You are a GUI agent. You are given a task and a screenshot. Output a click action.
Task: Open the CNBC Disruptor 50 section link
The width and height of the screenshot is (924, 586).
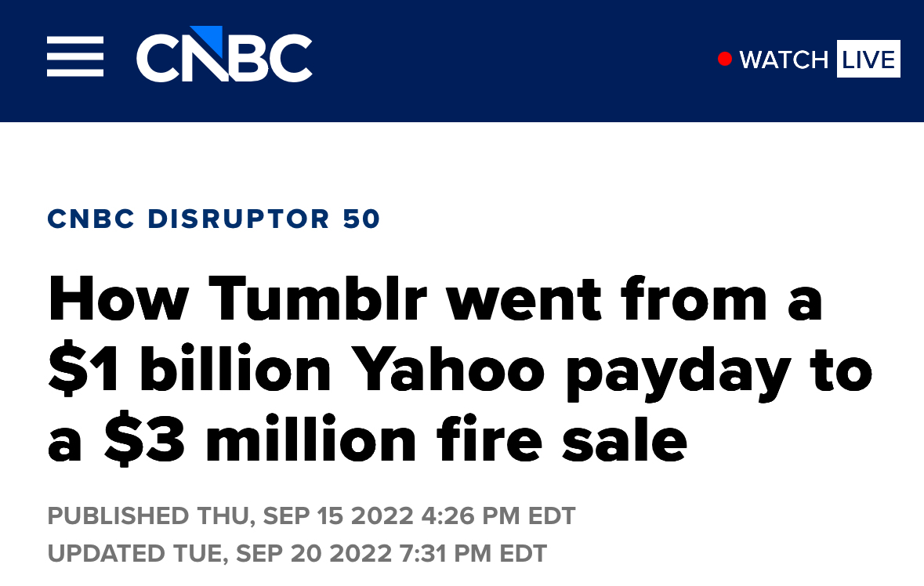point(214,219)
